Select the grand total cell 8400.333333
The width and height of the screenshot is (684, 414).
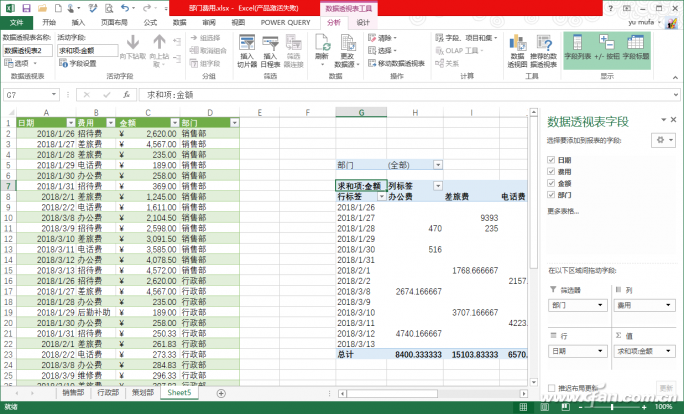(414, 355)
